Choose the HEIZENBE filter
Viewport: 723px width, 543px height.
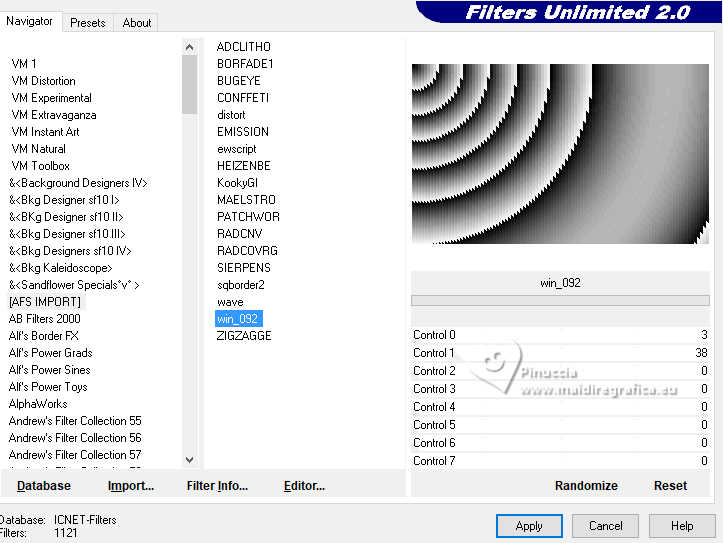pos(243,166)
